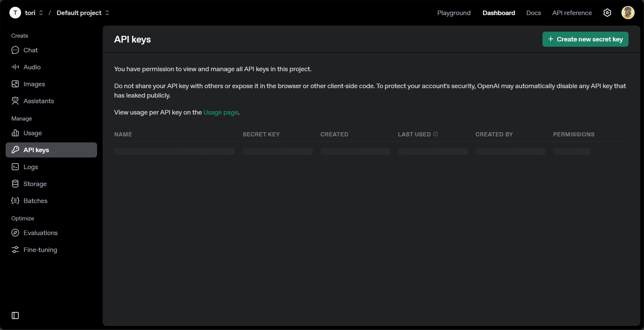
Task: Click the API keys key icon
Action: (x=15, y=150)
